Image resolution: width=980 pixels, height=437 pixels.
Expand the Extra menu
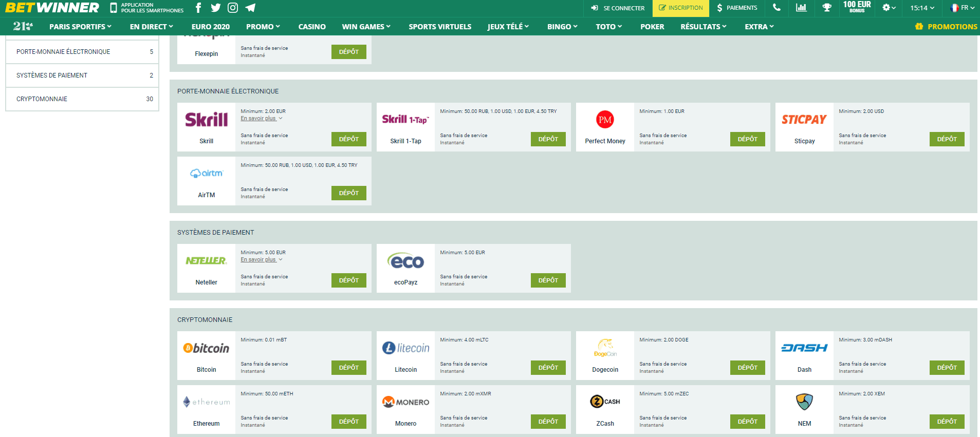760,27
